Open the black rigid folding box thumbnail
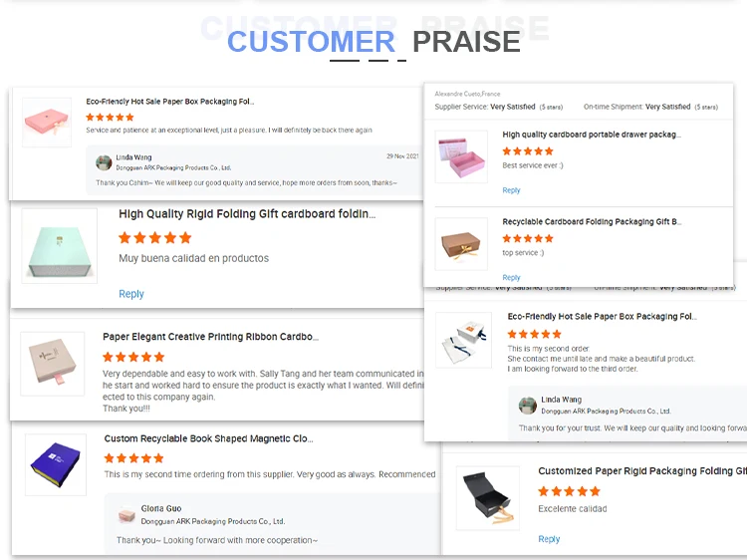747x560 pixels. pos(487,497)
